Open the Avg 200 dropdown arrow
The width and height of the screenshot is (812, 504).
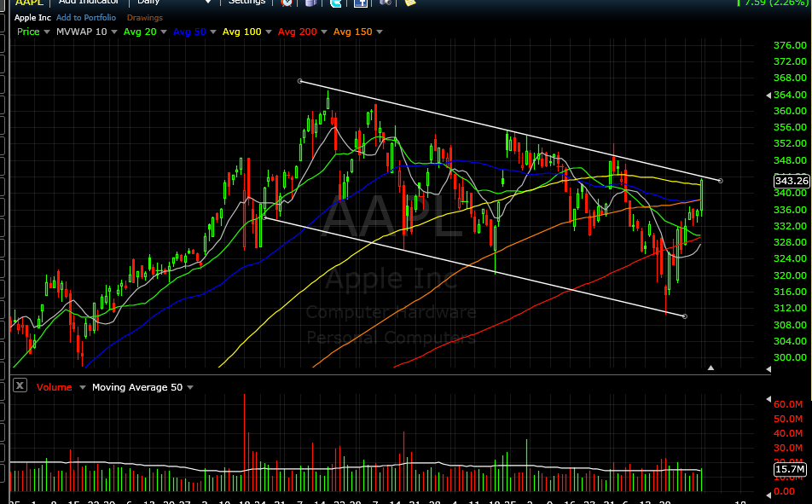coord(323,32)
